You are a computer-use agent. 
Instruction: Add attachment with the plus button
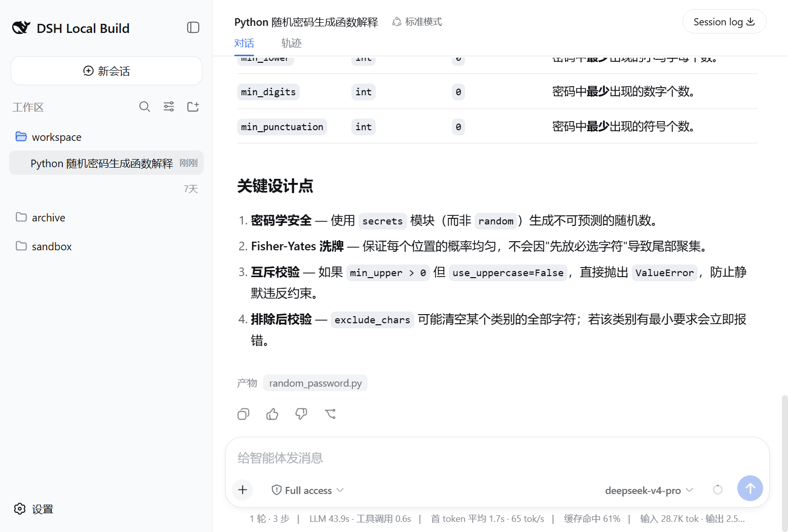(x=242, y=490)
